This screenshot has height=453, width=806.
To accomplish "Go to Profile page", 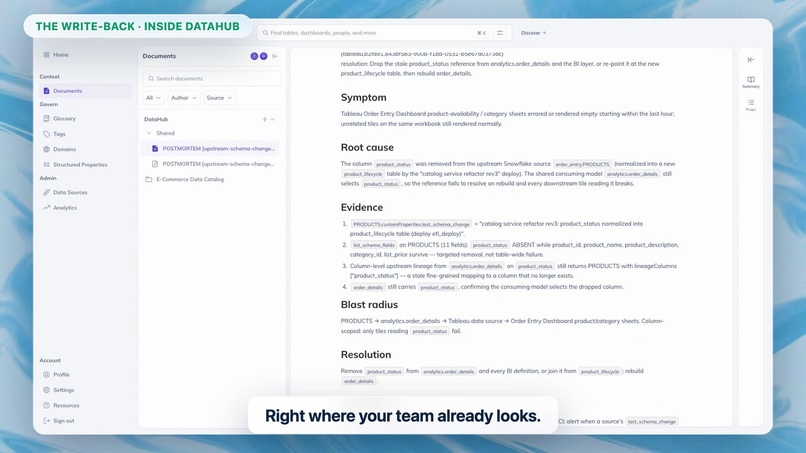I will (x=61, y=374).
